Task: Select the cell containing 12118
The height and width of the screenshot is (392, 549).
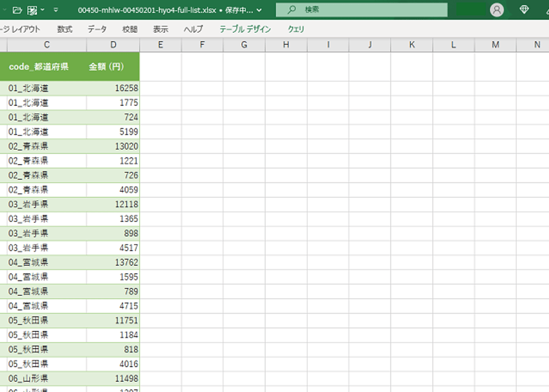Action: (x=113, y=204)
